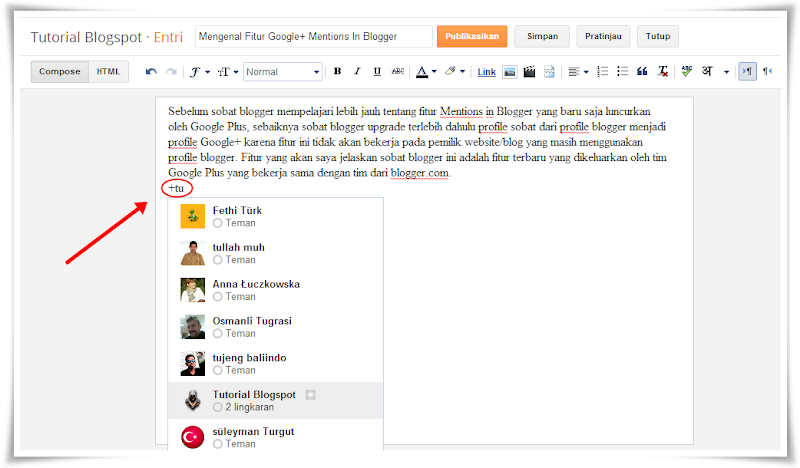Click süleyman Turgut's Turkish flag avatar

tap(192, 437)
